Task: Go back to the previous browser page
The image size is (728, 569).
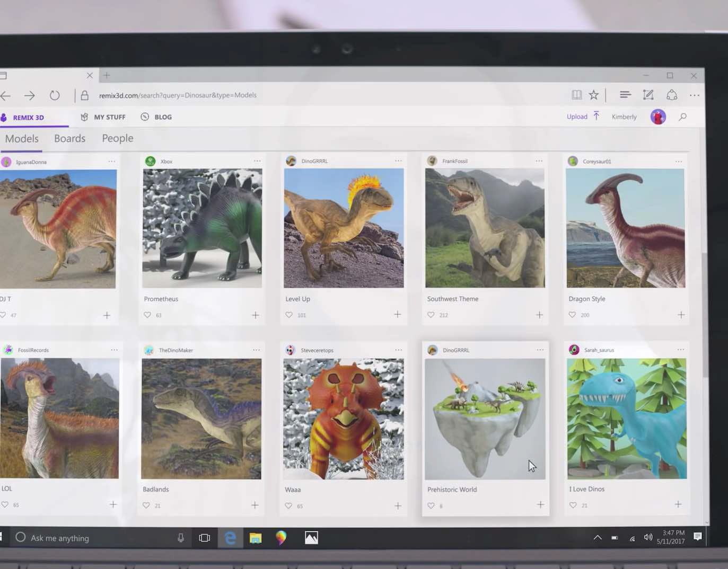Action: tap(6, 96)
